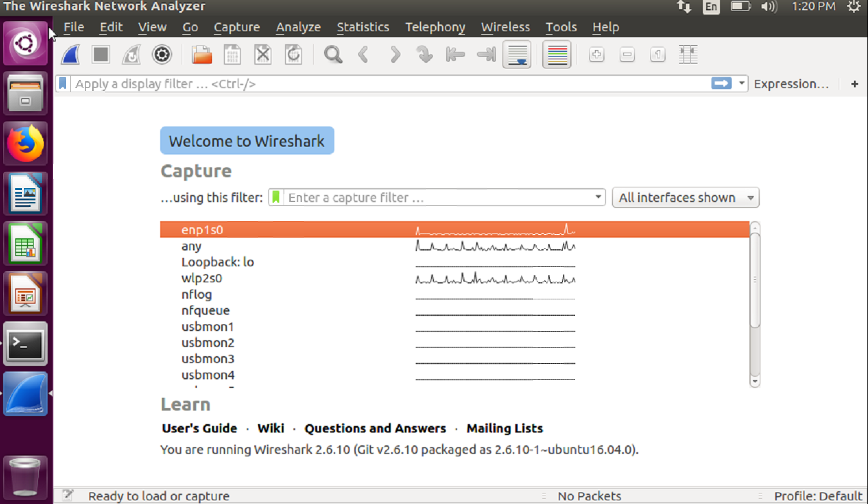Add a display filter button with plus

tap(855, 84)
